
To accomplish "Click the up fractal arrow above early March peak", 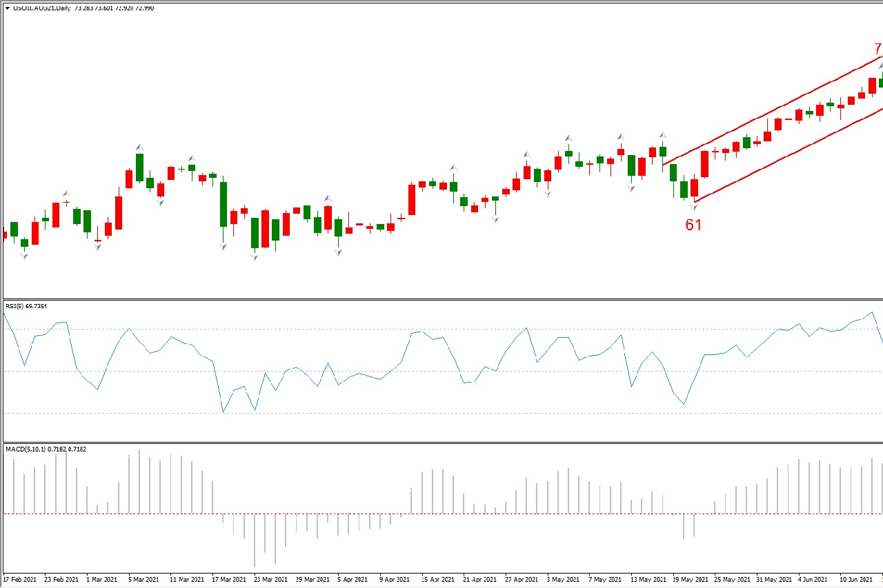I will pos(139,148).
